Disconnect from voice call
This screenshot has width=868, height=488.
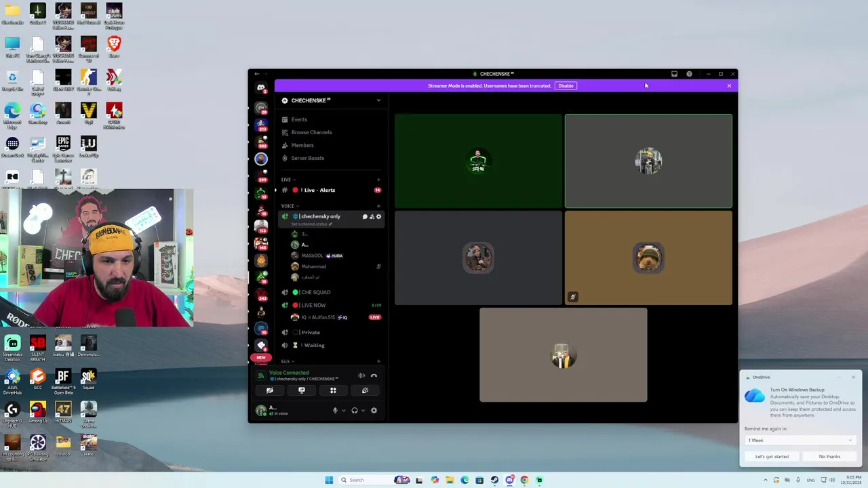coord(374,375)
